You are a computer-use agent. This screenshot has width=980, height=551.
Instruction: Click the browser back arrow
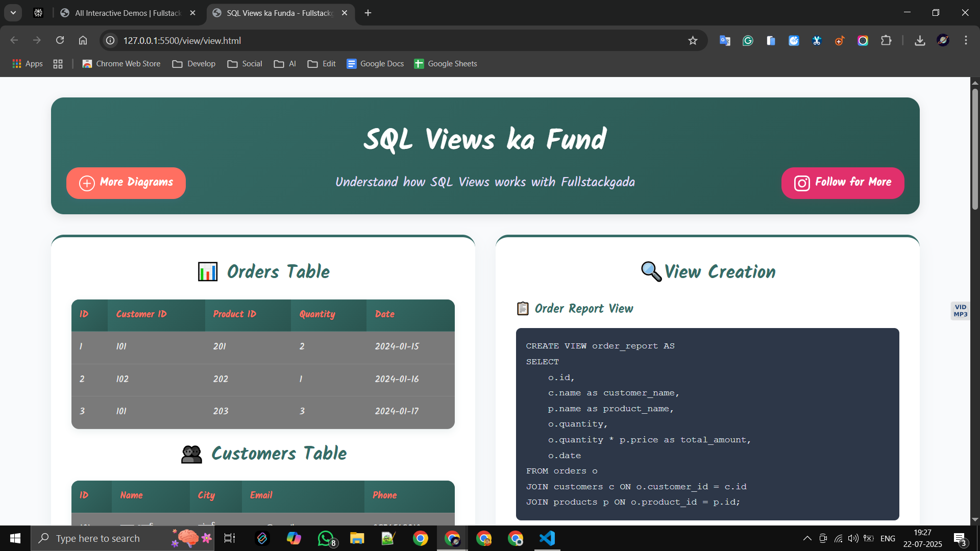[x=14, y=40]
